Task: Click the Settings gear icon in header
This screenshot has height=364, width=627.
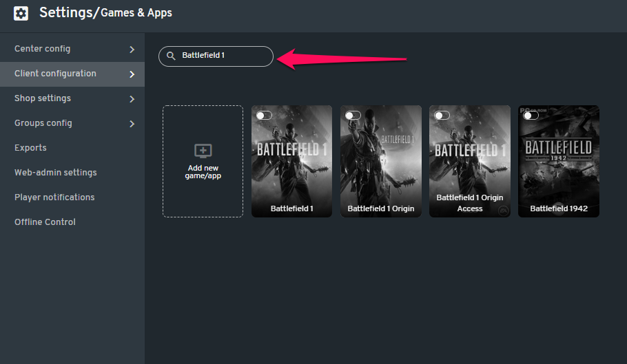Action: [x=21, y=13]
